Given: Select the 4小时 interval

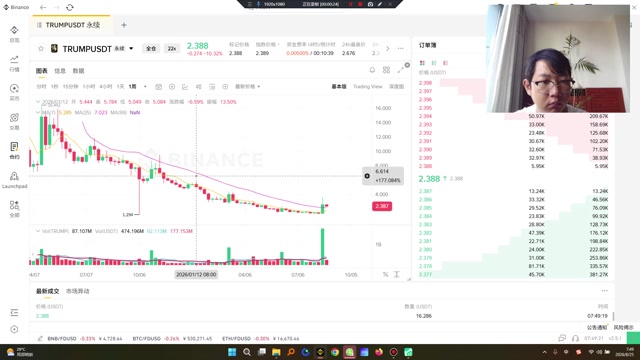Looking at the screenshot, I should pos(106,87).
